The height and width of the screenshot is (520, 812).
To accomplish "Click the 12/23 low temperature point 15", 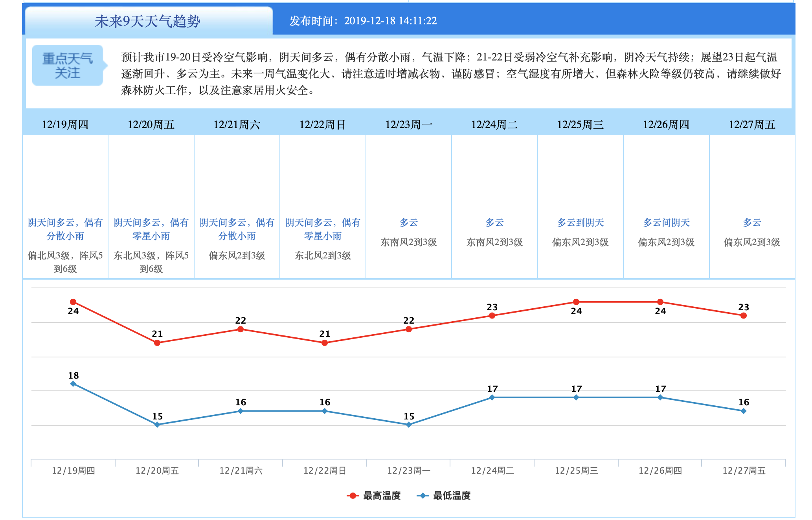I will point(409,425).
